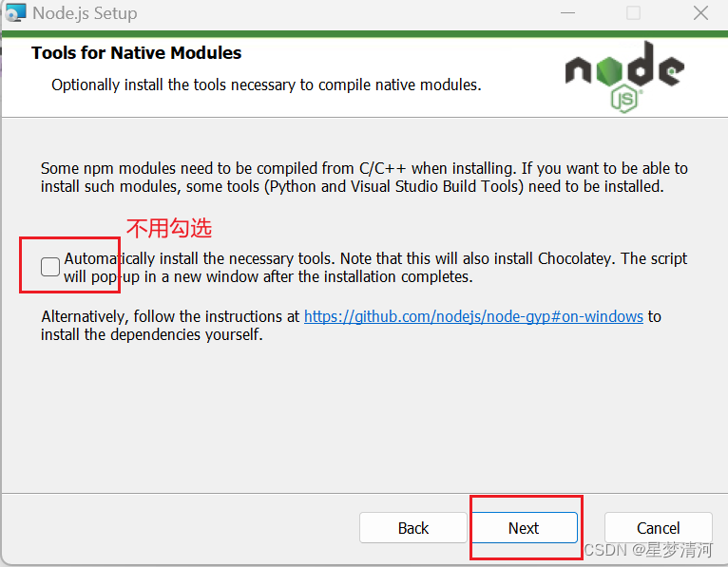Click the 'Optionally install the tools necessary' subtitle

(x=266, y=85)
